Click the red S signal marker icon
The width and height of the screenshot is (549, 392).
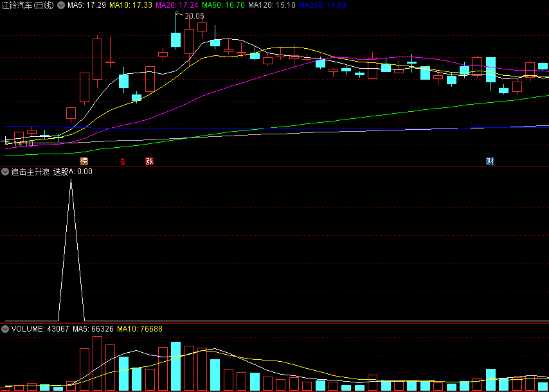pos(123,161)
